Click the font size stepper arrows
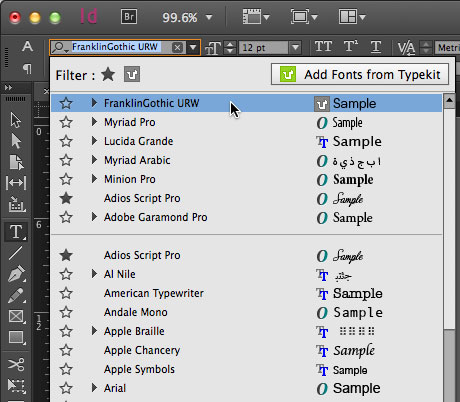The height and width of the screenshot is (402, 460). pyautogui.click(x=230, y=47)
